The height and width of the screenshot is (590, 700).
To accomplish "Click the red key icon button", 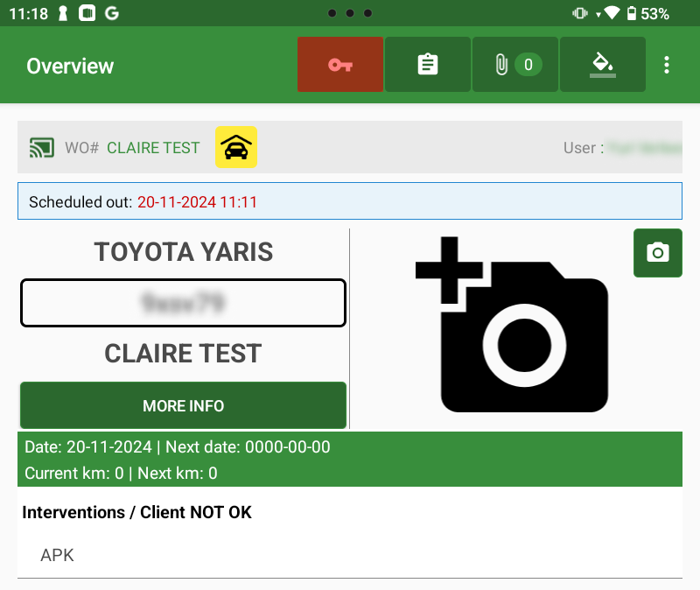I will coord(340,65).
